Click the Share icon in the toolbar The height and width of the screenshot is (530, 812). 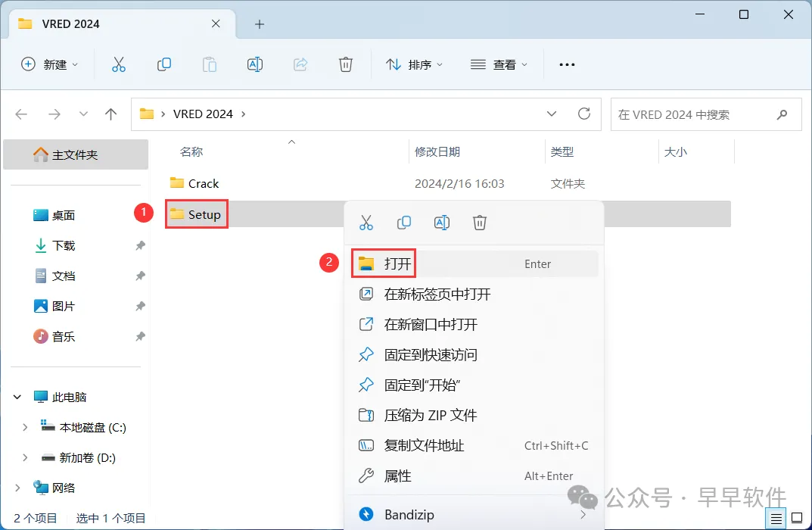(300, 64)
